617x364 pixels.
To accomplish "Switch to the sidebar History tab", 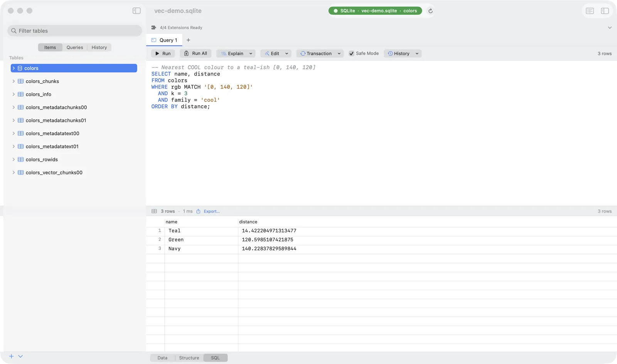I will coord(99,47).
